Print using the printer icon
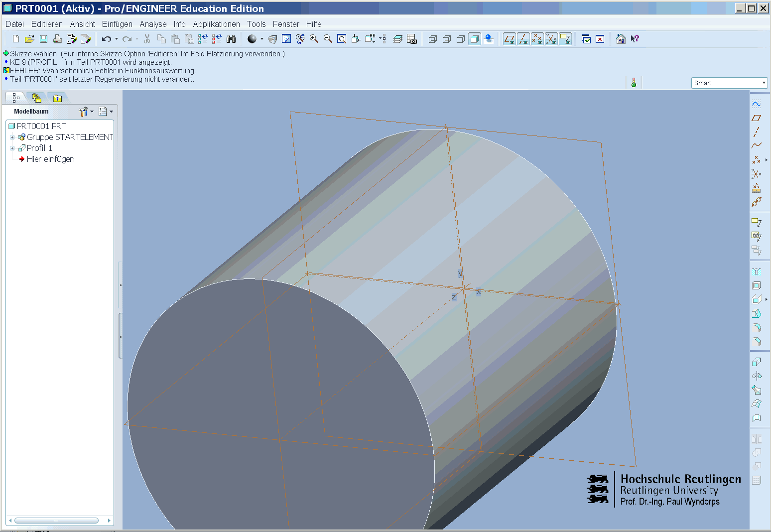 click(x=57, y=39)
